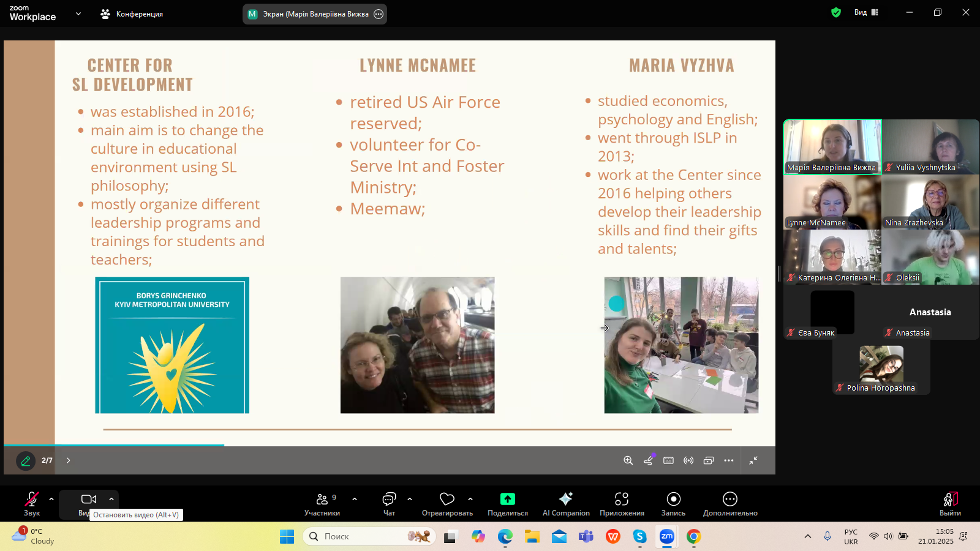This screenshot has width=980, height=551.
Task: Stop video with the camera button
Action: [89, 500]
